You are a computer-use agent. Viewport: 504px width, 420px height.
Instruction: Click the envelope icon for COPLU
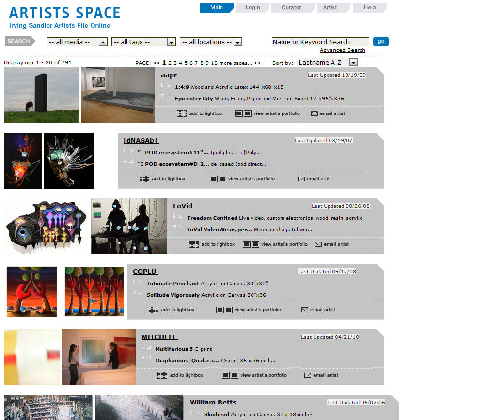[x=304, y=310]
